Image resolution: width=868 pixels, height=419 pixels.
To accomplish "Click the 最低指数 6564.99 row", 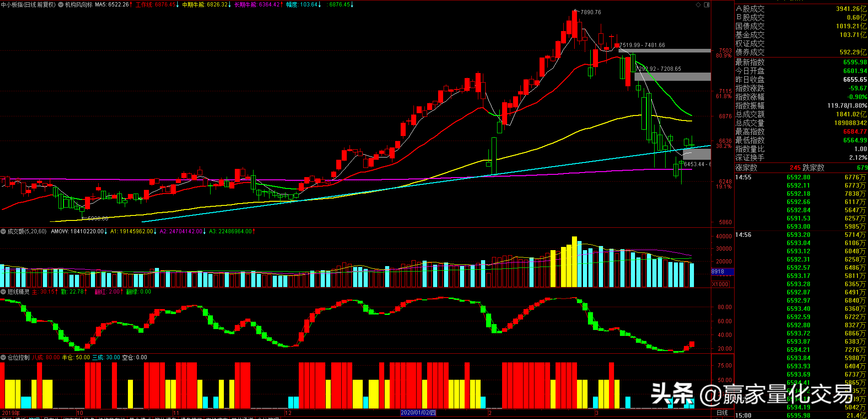I will [x=801, y=140].
